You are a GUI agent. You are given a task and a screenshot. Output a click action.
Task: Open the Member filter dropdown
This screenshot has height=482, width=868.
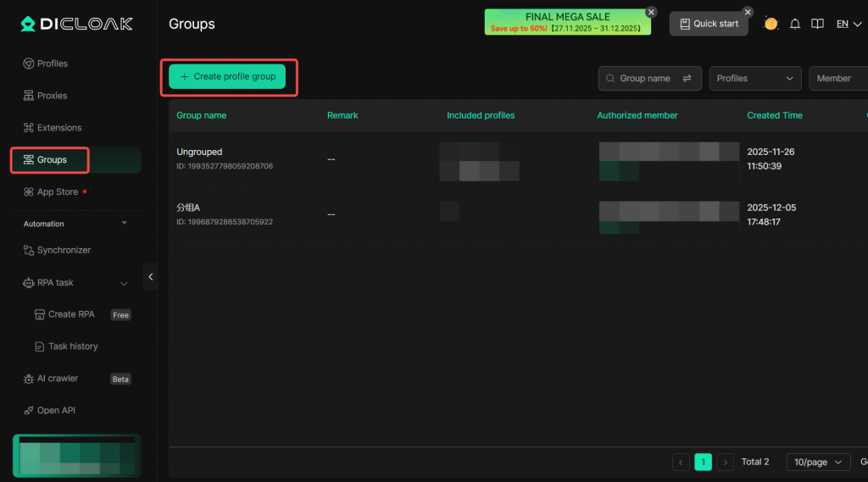click(837, 79)
